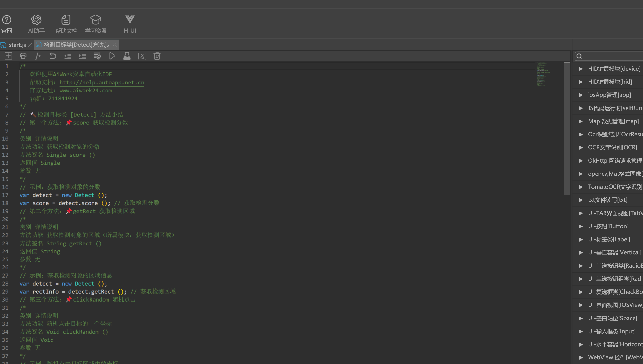Image resolution: width=643 pixels, height=364 pixels.
Task: Expand the Ocr识别结果 tree node
Action: [581, 135]
